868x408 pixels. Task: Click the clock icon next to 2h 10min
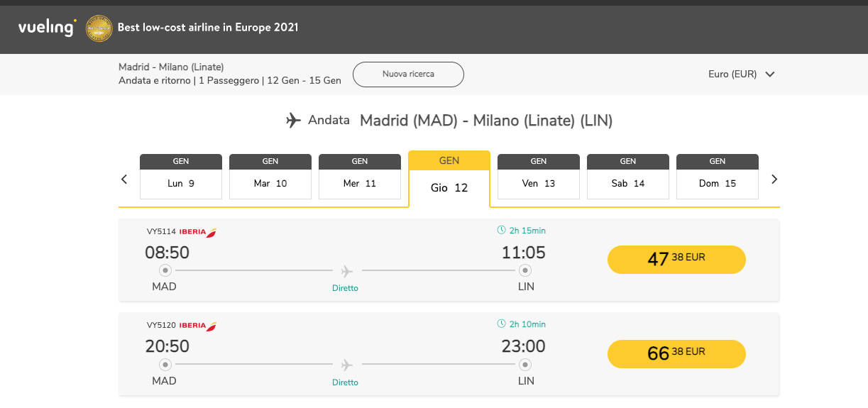point(502,324)
